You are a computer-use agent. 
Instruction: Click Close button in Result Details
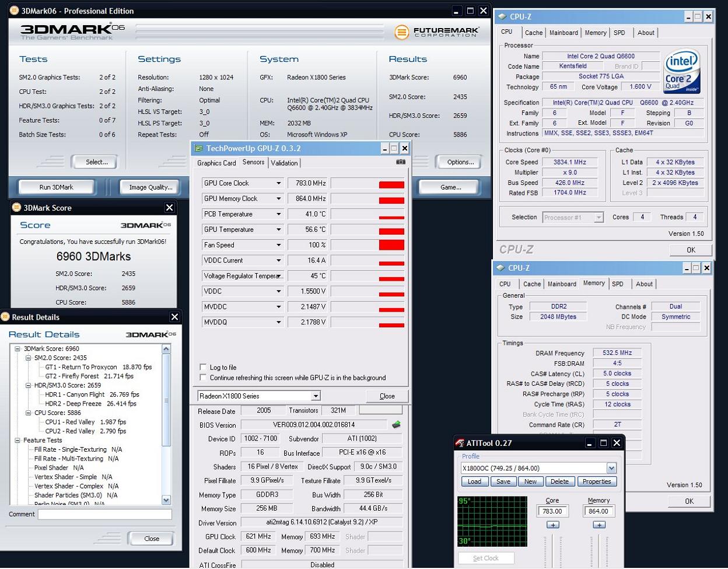[152, 538]
